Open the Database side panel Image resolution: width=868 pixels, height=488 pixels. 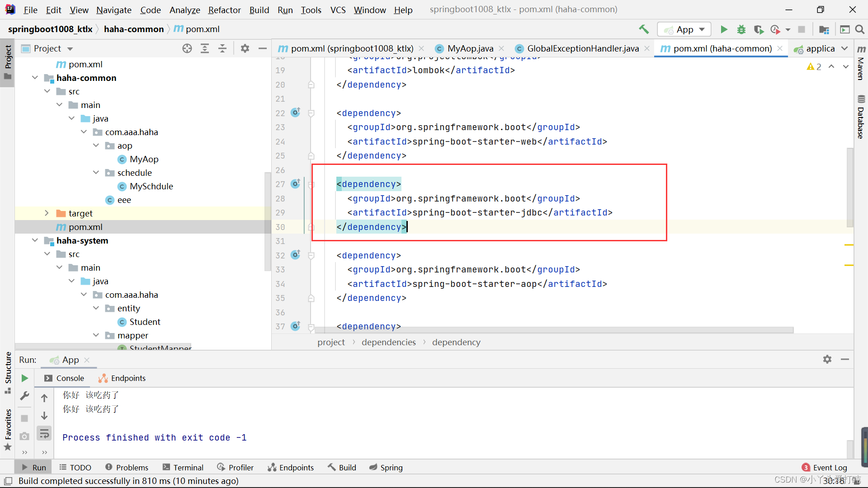tap(861, 117)
